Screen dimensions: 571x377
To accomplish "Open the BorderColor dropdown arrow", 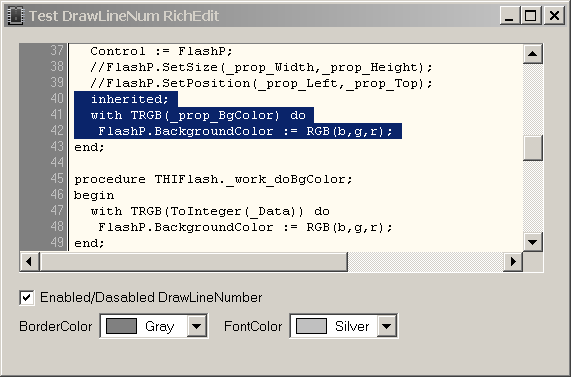I will (x=197, y=326).
